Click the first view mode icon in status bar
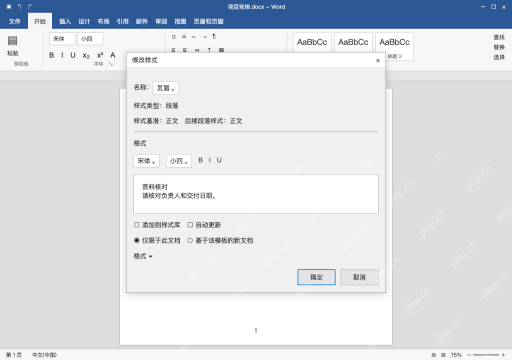This screenshot has width=512, height=360. click(434, 355)
